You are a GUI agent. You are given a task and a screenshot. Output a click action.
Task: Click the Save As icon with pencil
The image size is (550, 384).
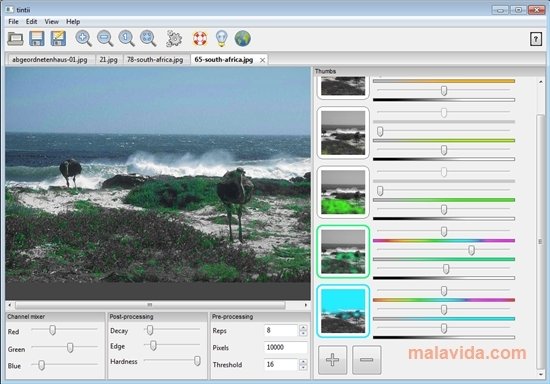click(x=58, y=39)
